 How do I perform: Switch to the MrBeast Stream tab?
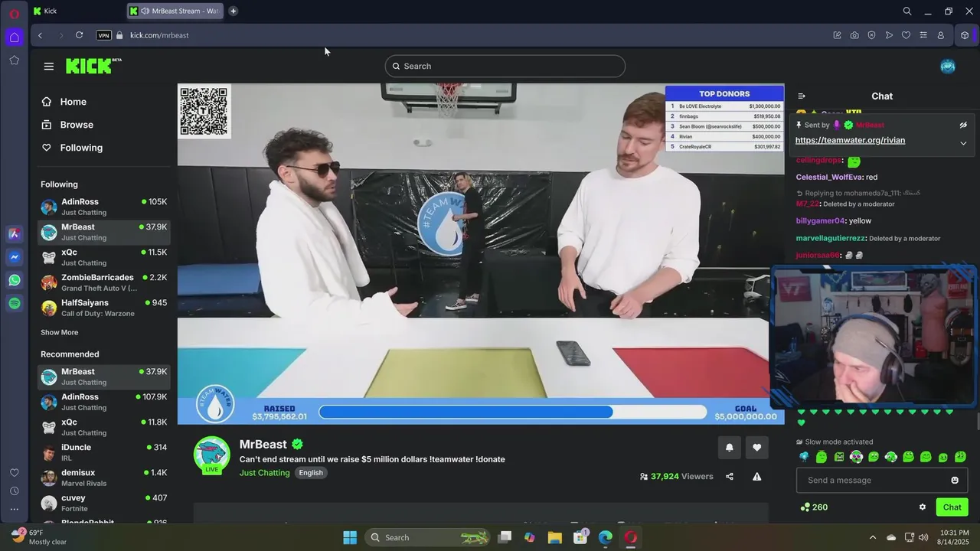(176, 11)
